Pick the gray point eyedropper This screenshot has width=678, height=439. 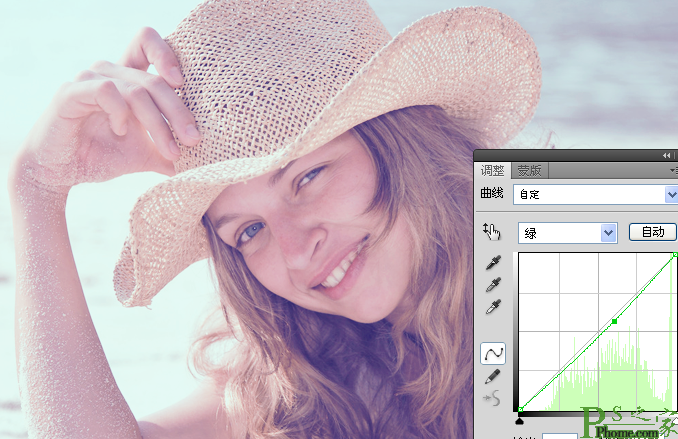coord(493,285)
